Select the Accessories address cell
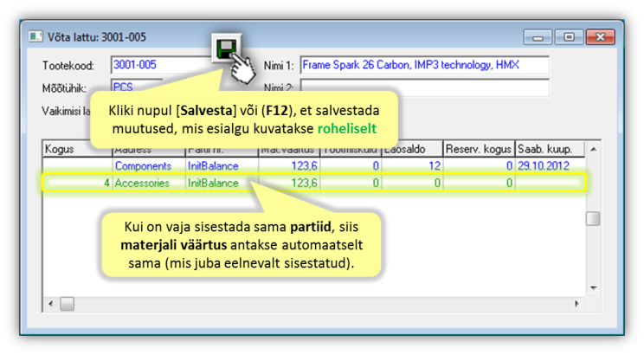 tap(149, 183)
